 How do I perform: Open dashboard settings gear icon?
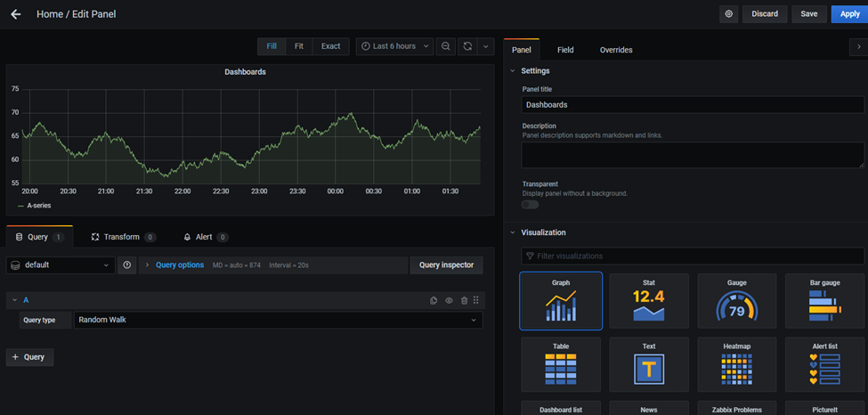pyautogui.click(x=729, y=14)
